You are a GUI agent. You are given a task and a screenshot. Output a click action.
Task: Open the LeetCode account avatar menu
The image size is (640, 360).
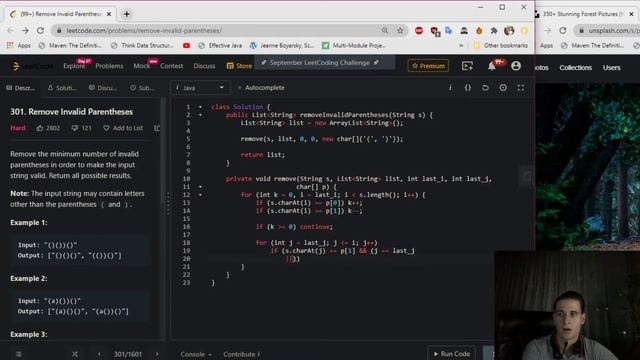point(516,66)
